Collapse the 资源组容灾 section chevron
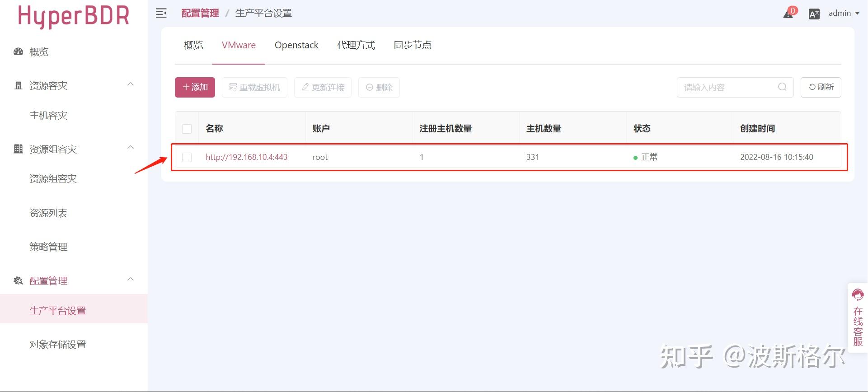 [x=131, y=148]
